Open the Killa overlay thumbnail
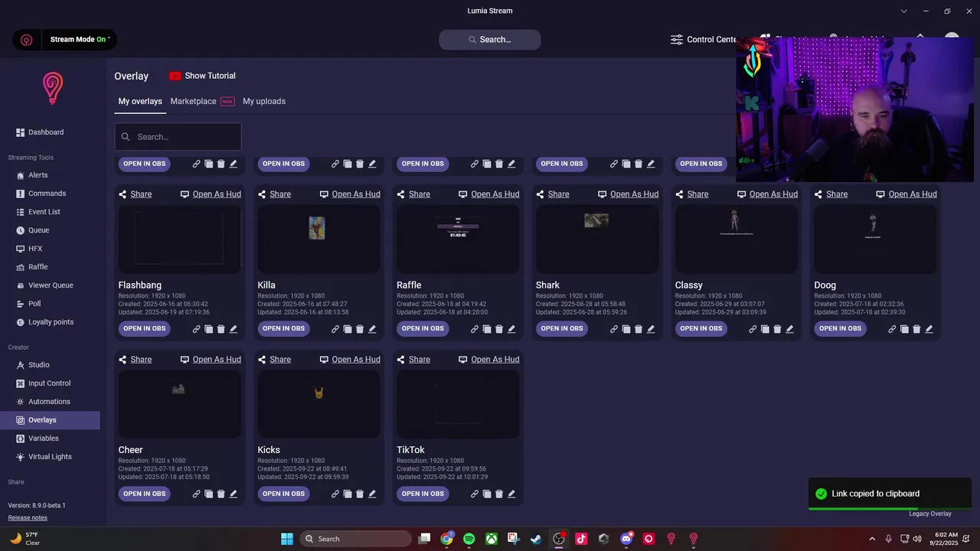The image size is (980, 551). [318, 239]
